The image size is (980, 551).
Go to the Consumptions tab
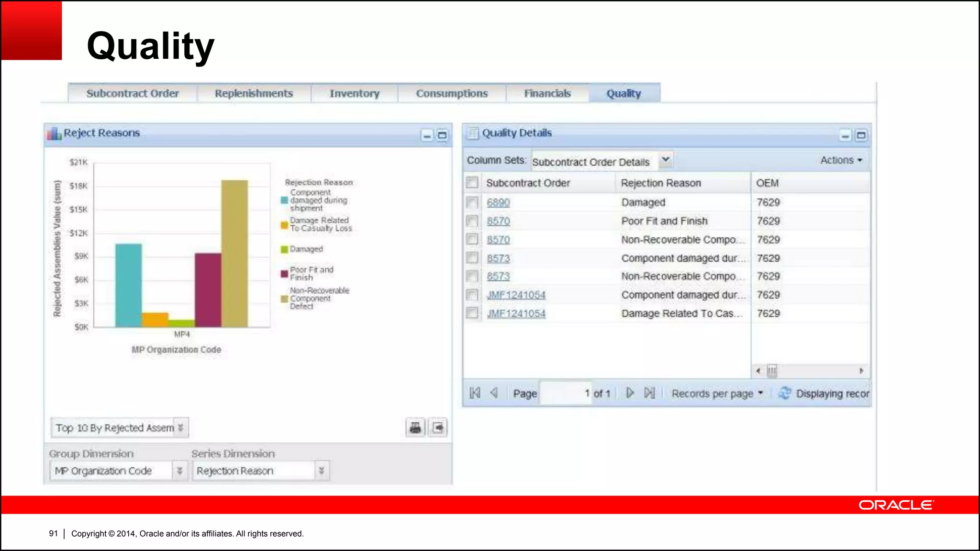[x=452, y=93]
